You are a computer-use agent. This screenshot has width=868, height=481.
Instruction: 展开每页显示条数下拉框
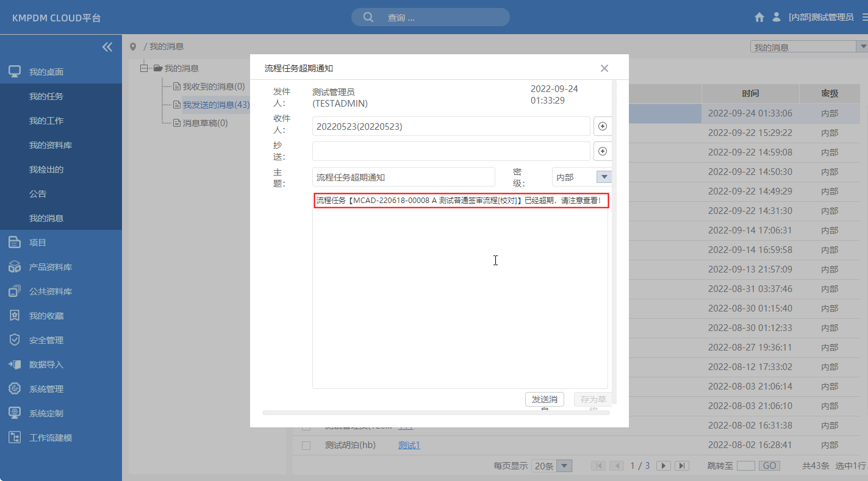pos(564,465)
